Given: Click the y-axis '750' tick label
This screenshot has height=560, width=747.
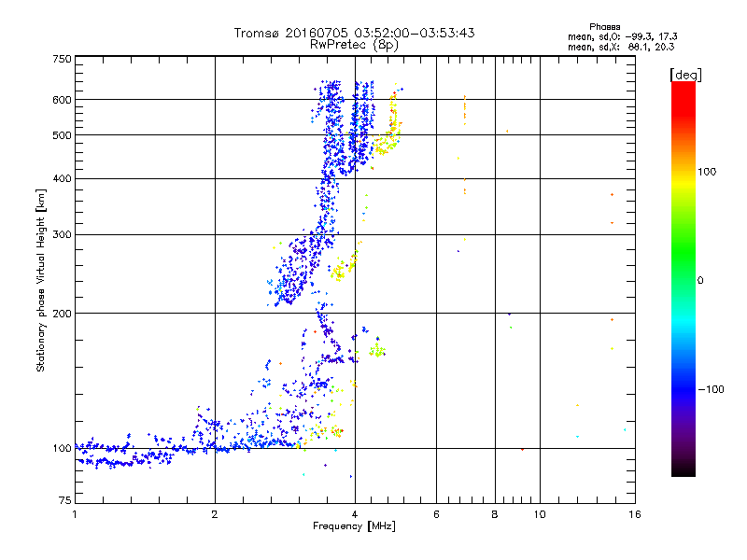Looking at the screenshot, I should click(x=63, y=59).
